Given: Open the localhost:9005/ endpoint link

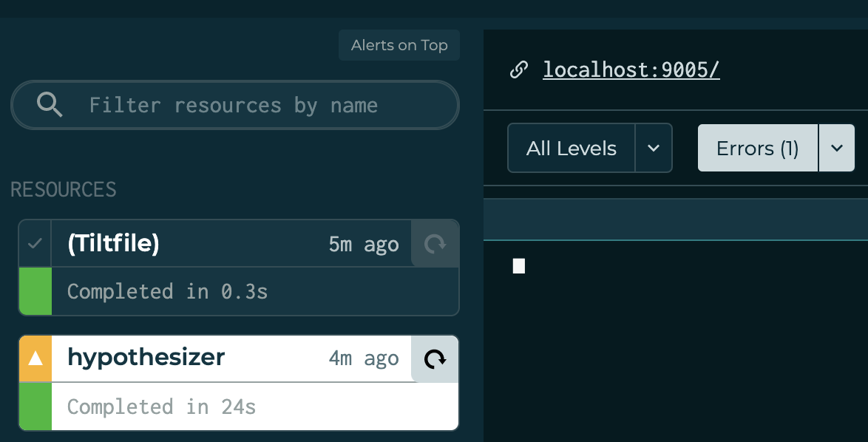Looking at the screenshot, I should coord(631,70).
